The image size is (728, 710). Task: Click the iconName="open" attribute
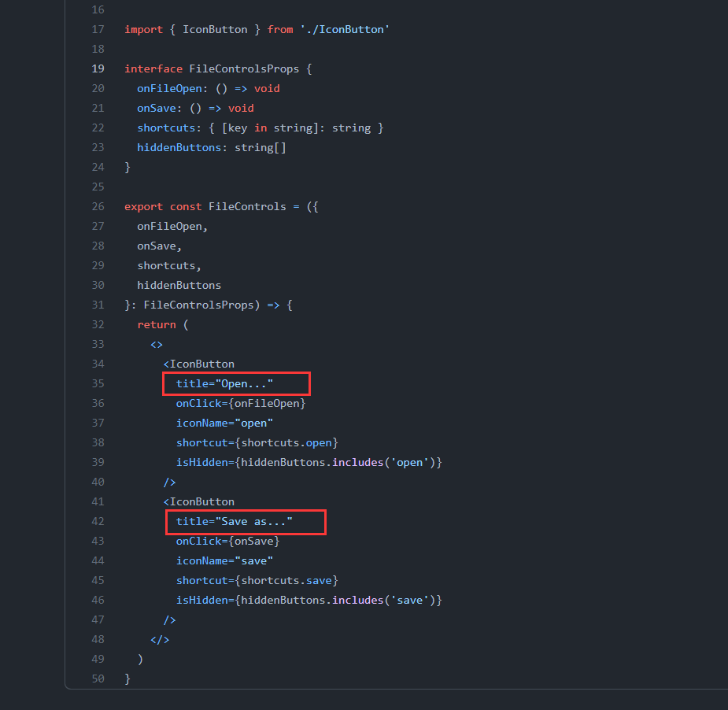click(x=224, y=423)
